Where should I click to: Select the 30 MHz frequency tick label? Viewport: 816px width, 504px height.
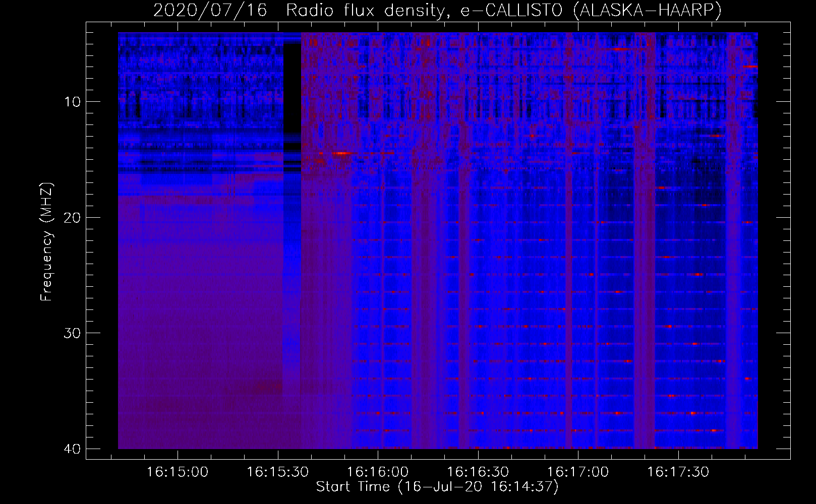tap(73, 333)
